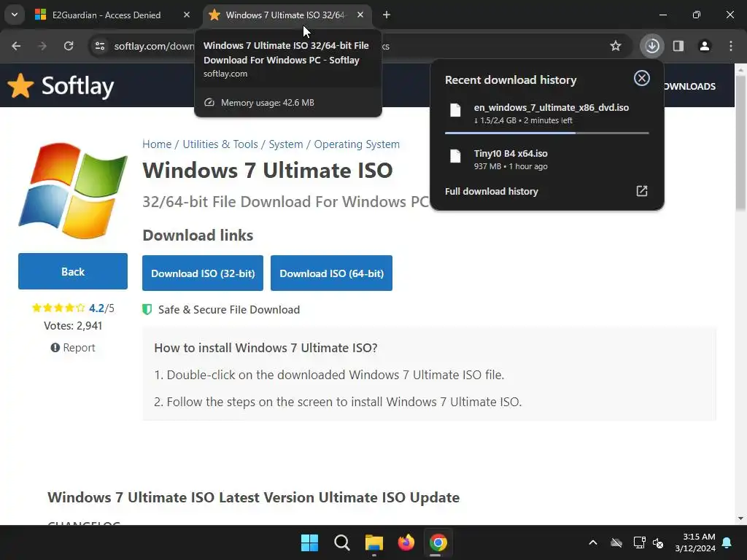Open the Chrome side panel

pyautogui.click(x=678, y=46)
